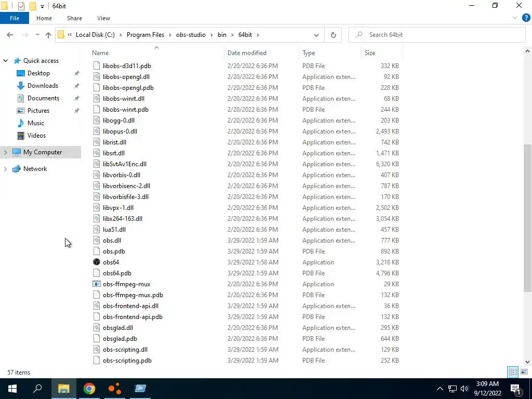Click the Downloads arrow icon in sidebar

point(21,86)
